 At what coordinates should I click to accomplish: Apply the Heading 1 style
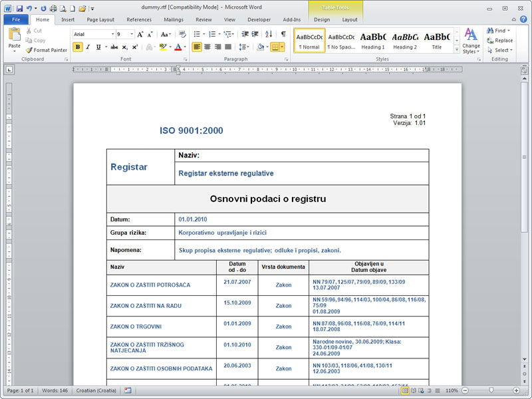[373, 41]
